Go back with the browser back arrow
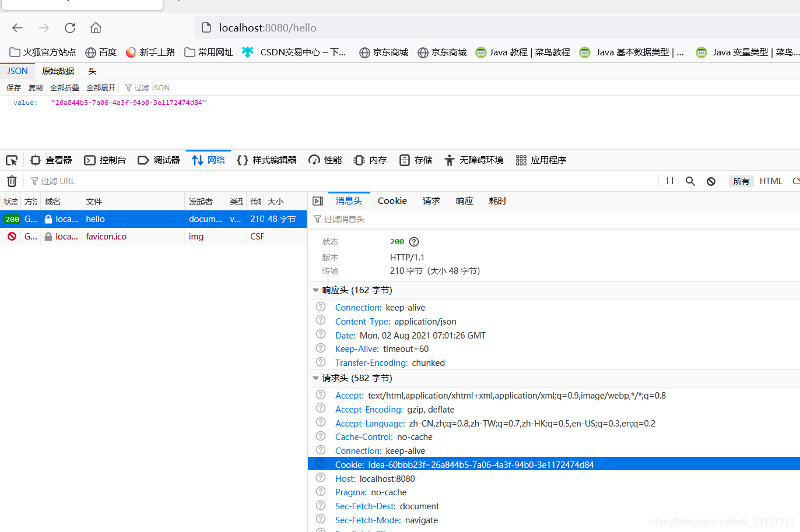Screen dimensions: 800x532 tap(17, 28)
